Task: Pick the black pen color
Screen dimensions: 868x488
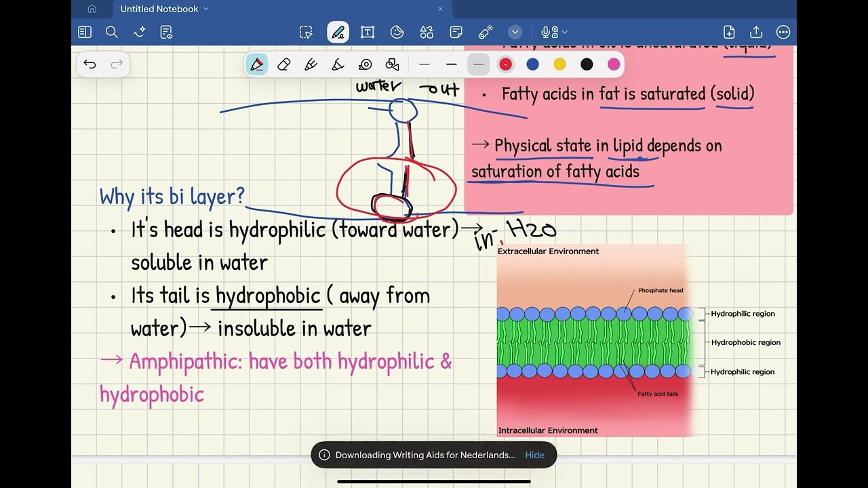Action: point(587,64)
